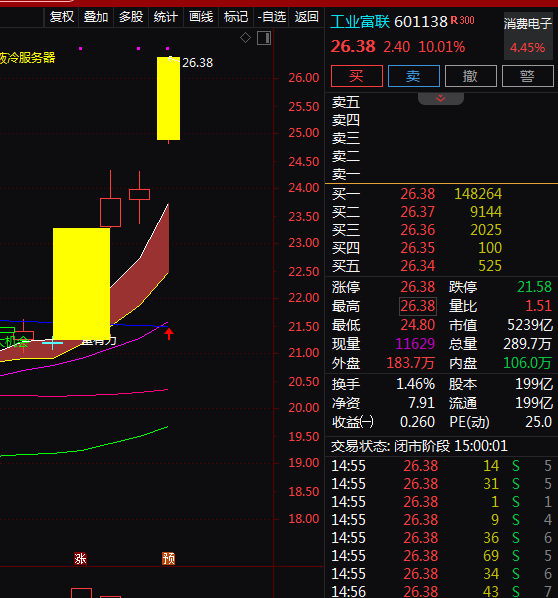
Task: Click the 量比 value 1.51
Action: 538,306
